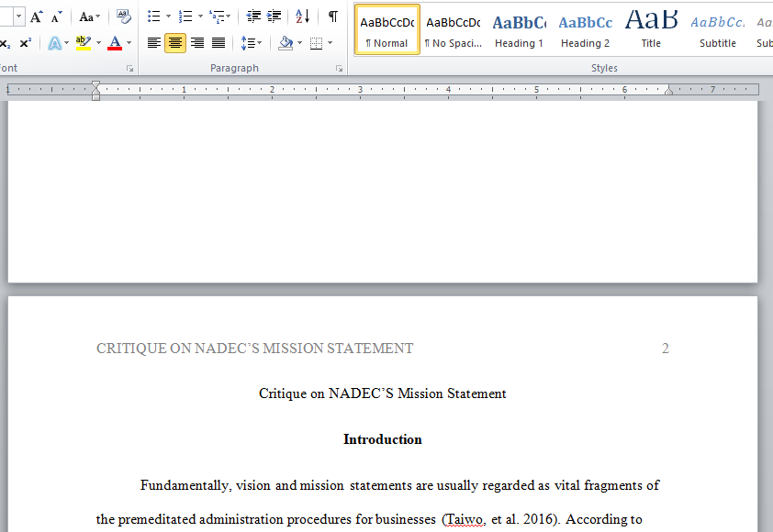This screenshot has height=532, width=773.
Task: Click the left indent box on ruler
Action: tap(96, 97)
